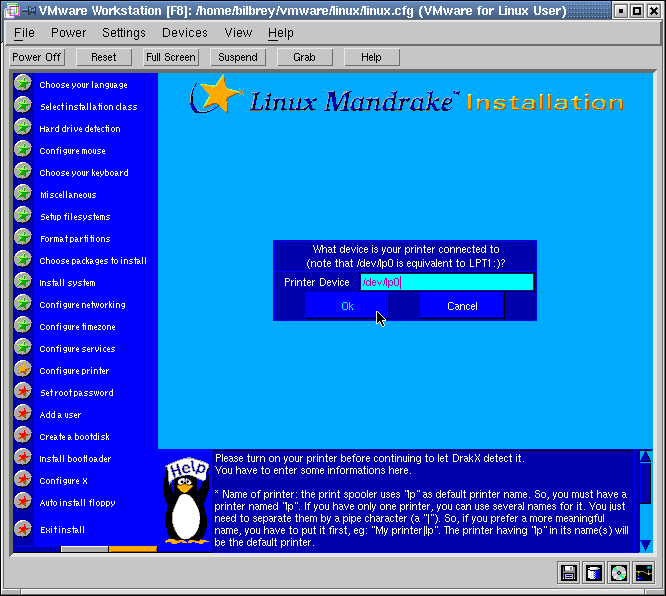This screenshot has height=596, width=666.
Task: Click the Suspend toolbar button
Action: click(238, 57)
